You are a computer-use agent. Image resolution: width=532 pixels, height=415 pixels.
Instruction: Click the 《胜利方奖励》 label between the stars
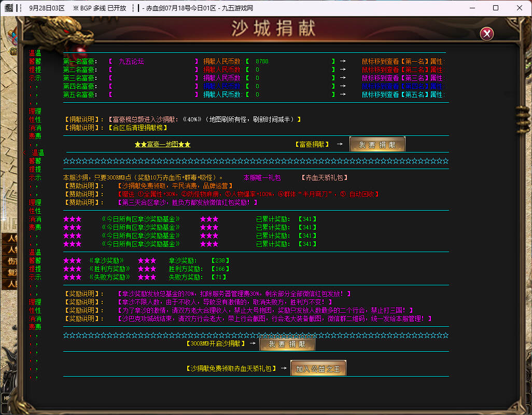tap(109, 269)
